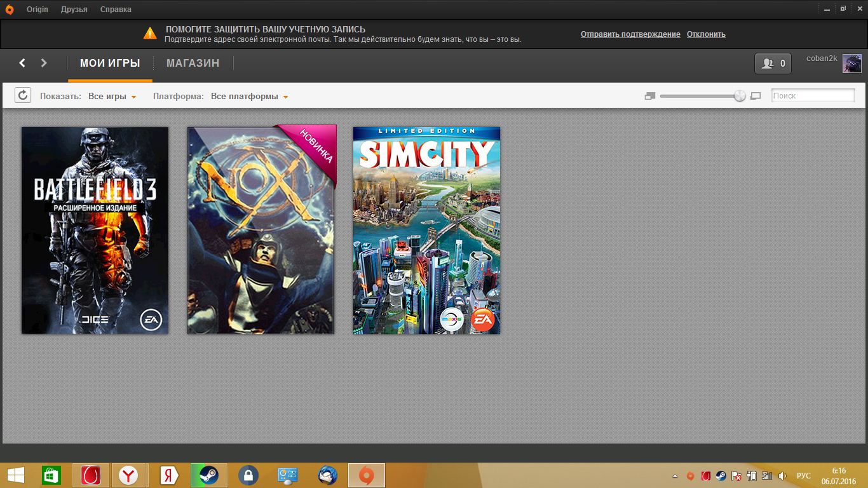
Task: Close the Origin window
Action: coord(858,8)
